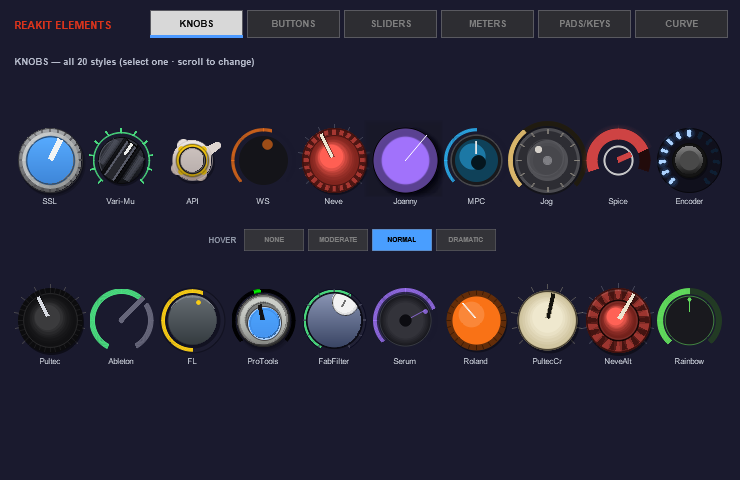
Task: Select the Serum knob with purple arc
Action: click(x=405, y=320)
